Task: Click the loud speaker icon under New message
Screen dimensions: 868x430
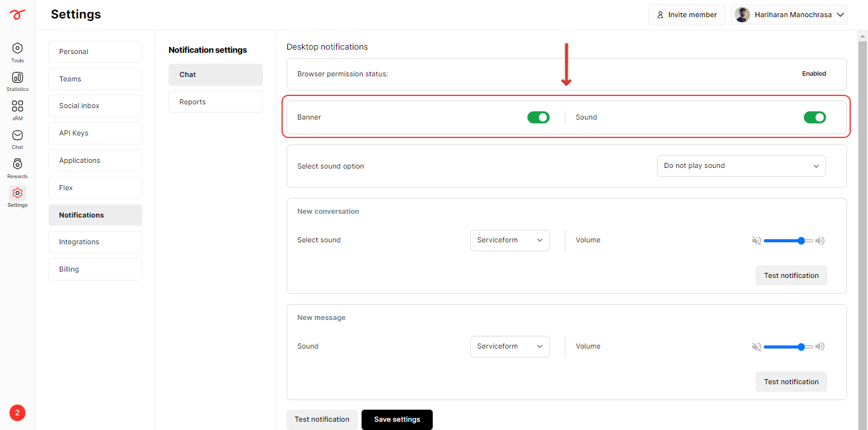Action: [820, 347]
